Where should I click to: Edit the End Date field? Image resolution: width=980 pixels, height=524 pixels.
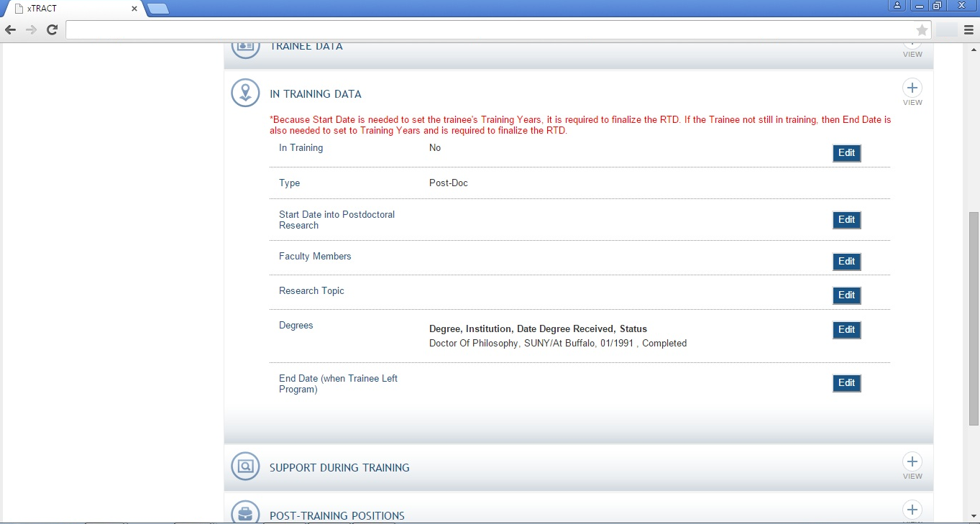(846, 383)
